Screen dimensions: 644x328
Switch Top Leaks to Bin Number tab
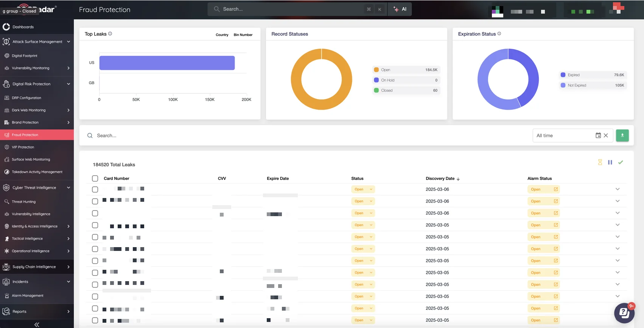tap(243, 35)
